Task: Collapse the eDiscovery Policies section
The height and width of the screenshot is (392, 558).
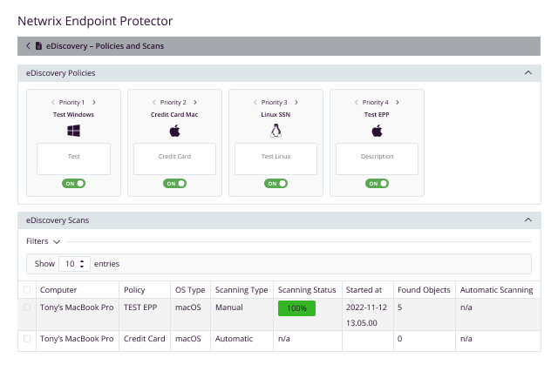Action: 528,73
